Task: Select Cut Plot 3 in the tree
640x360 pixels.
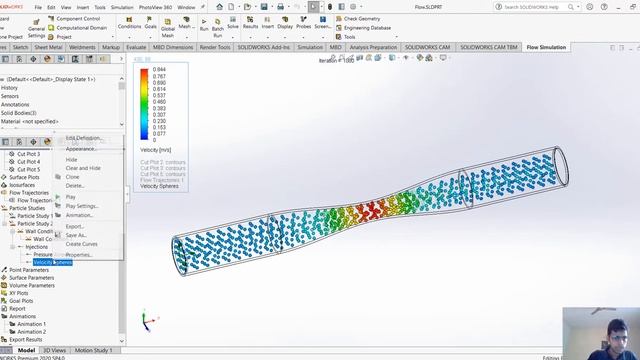Action: pos(28,154)
